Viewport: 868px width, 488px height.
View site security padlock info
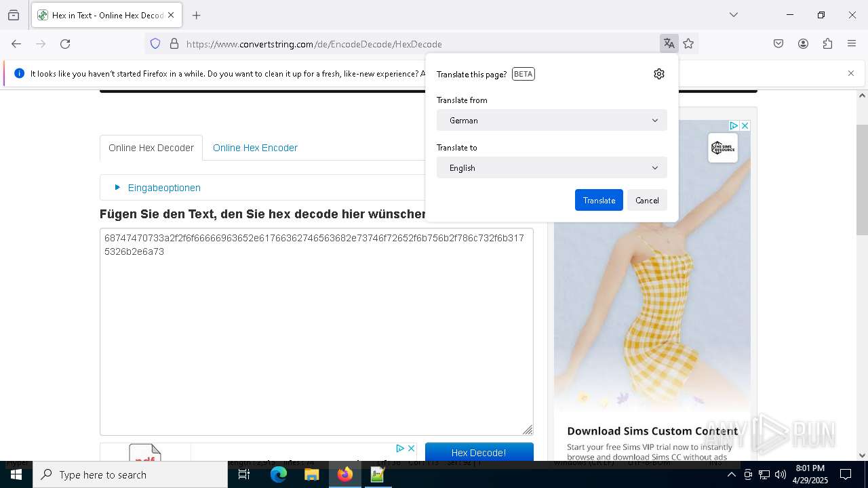tap(174, 44)
